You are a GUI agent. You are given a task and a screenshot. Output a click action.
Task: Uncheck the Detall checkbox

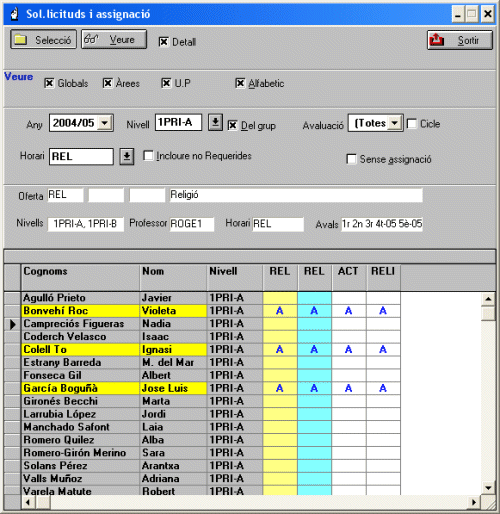coord(163,42)
